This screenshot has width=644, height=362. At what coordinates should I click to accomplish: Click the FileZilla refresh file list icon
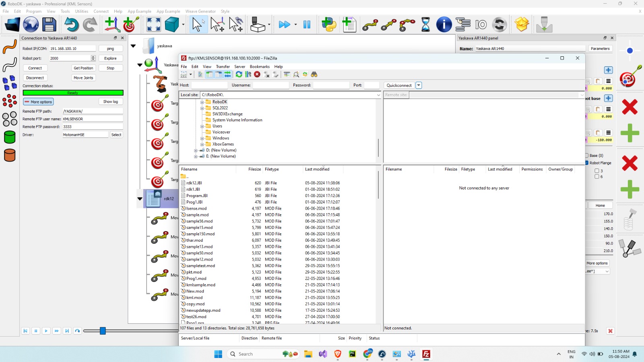[239, 74]
